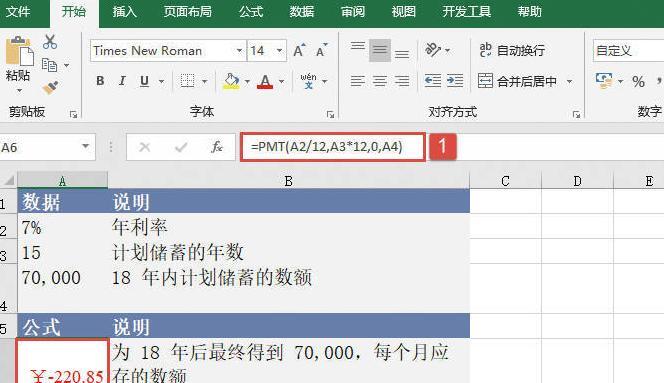Decrease font size with the smaller A
Image resolution: width=664 pixels, height=383 pixels.
(322, 51)
